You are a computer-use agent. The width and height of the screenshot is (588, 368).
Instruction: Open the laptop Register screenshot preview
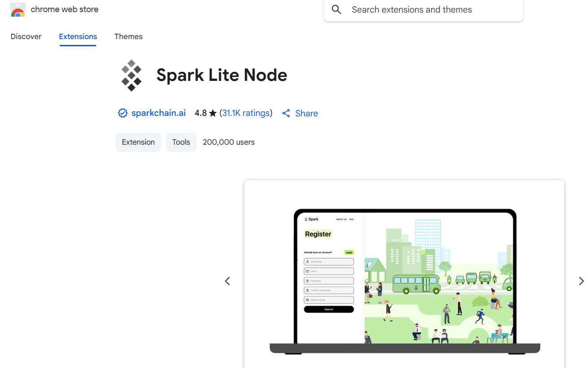[x=404, y=274]
